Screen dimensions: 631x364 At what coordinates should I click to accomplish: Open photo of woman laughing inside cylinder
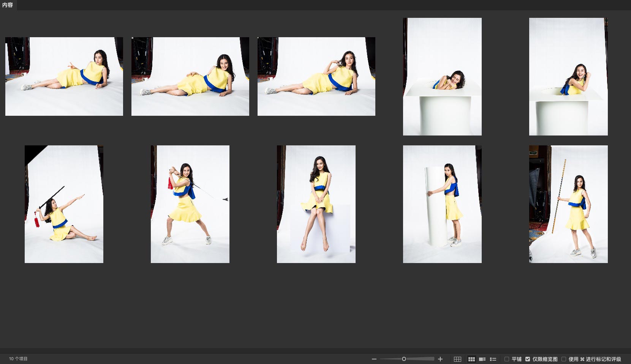click(x=442, y=76)
